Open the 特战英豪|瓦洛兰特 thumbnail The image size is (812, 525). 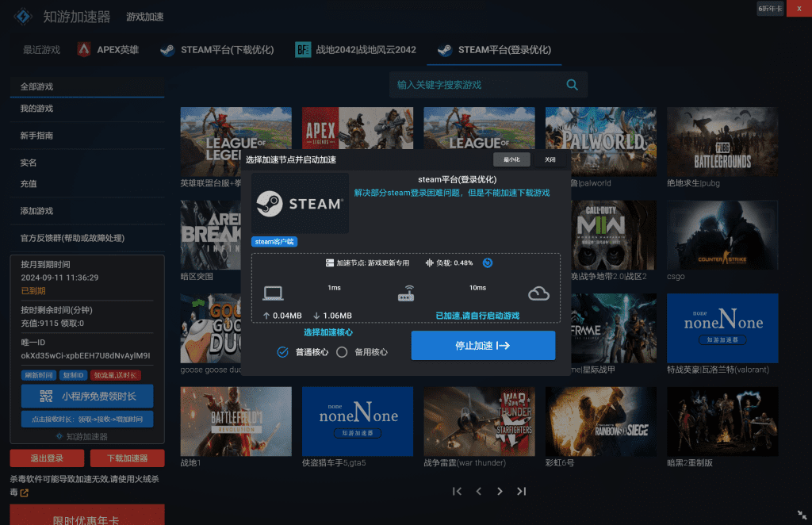(x=722, y=328)
